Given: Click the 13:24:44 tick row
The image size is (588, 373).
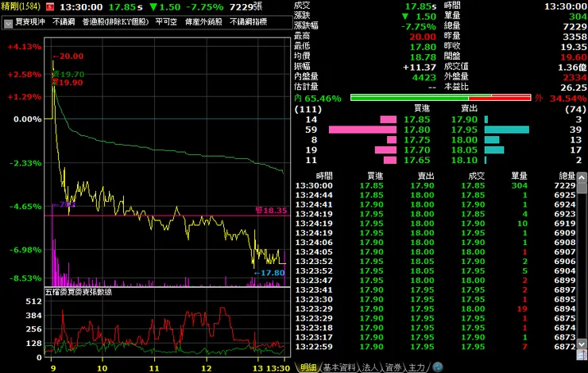Looking at the screenshot, I should point(435,195).
